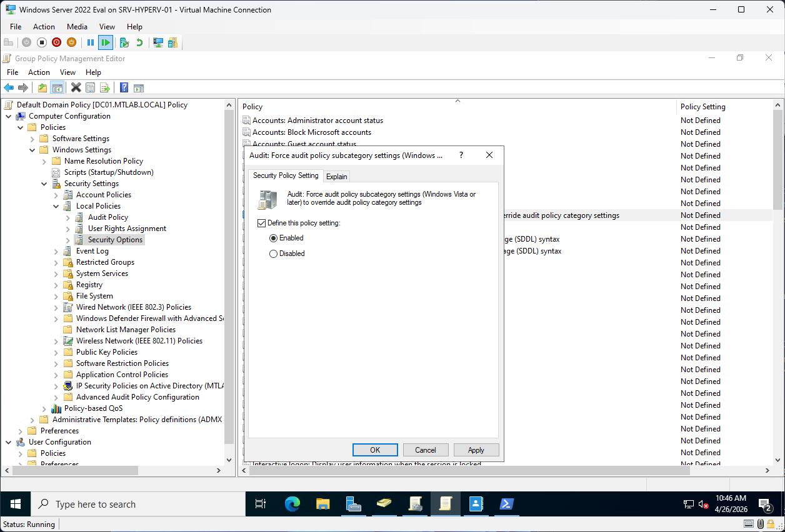Open the VM Connection Media menu

tap(77, 27)
